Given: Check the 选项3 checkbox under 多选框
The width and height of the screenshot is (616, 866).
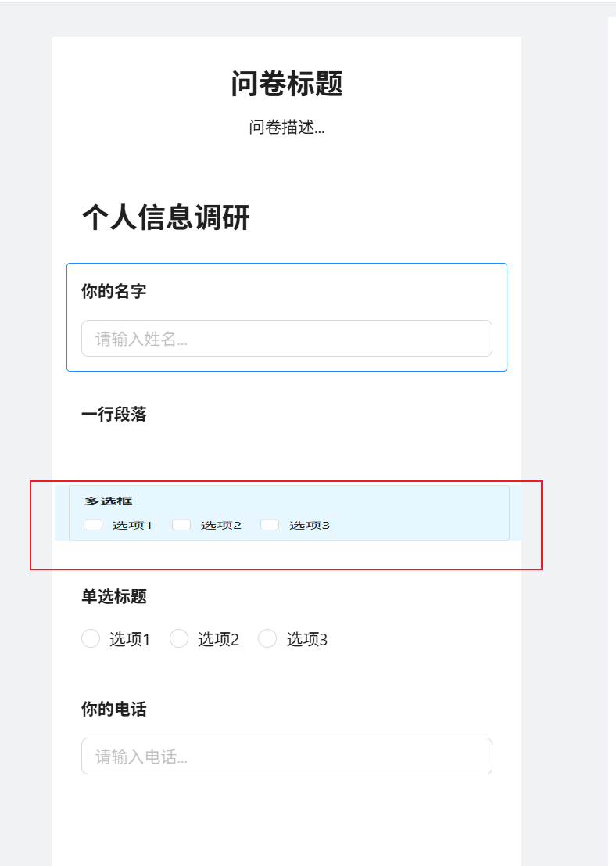Looking at the screenshot, I should (x=269, y=524).
